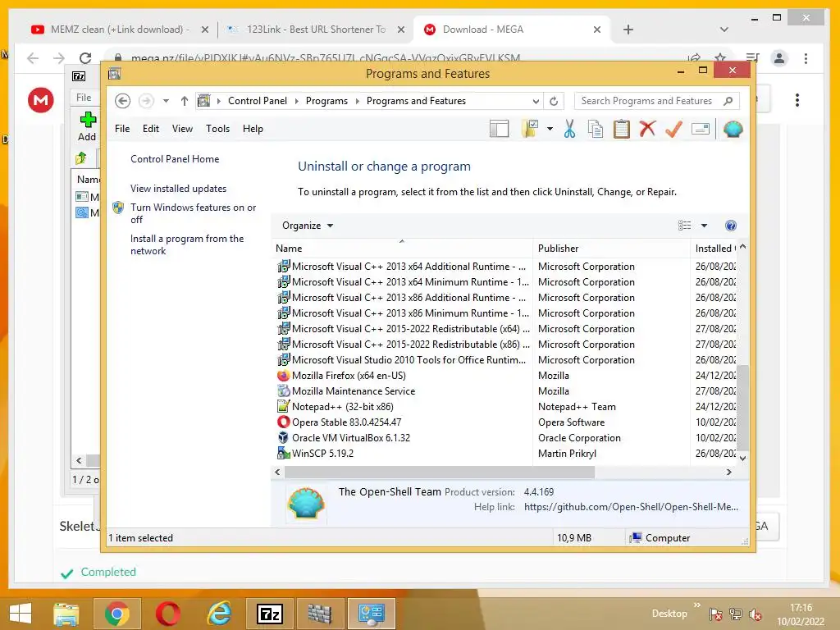Click Chrome reload page button

[85, 58]
